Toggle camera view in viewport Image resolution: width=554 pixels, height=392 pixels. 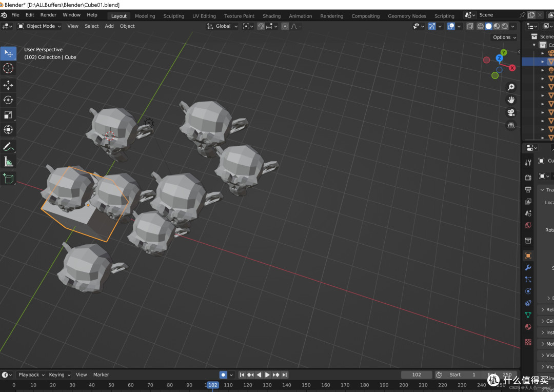511,113
